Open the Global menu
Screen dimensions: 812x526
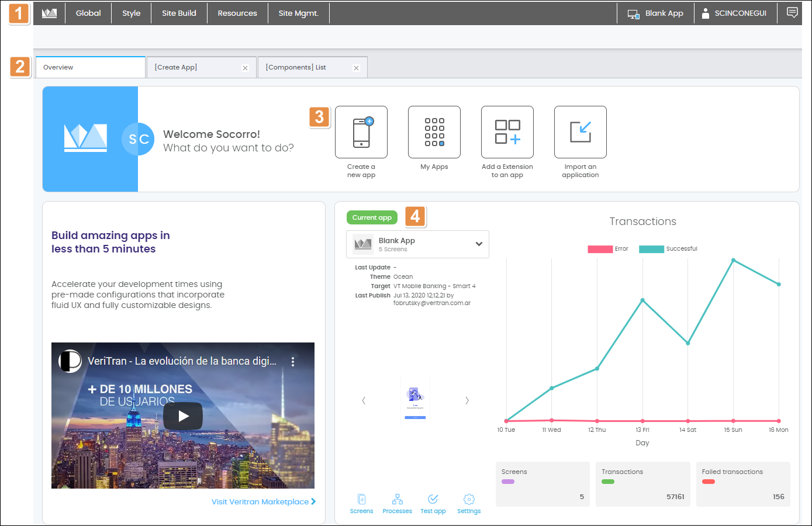click(88, 13)
